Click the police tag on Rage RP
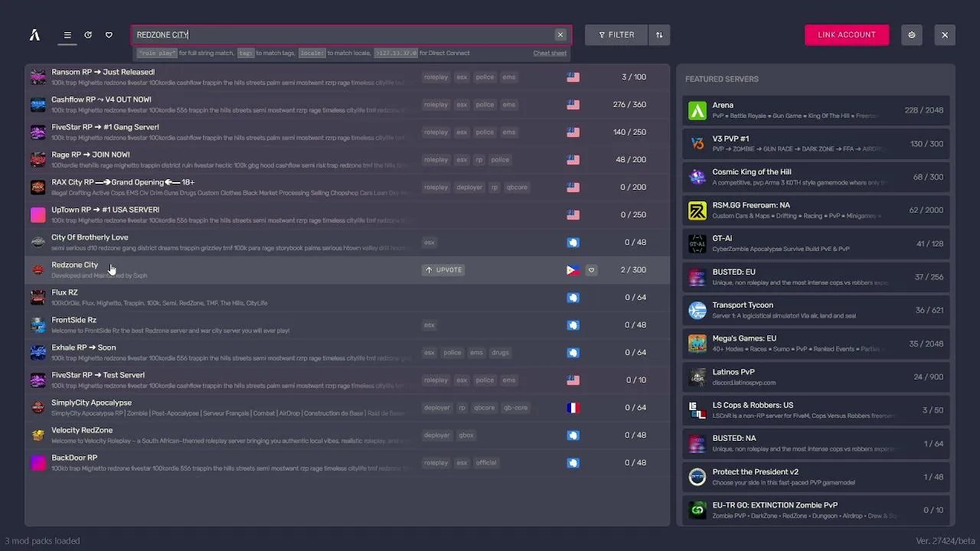 [x=500, y=160]
